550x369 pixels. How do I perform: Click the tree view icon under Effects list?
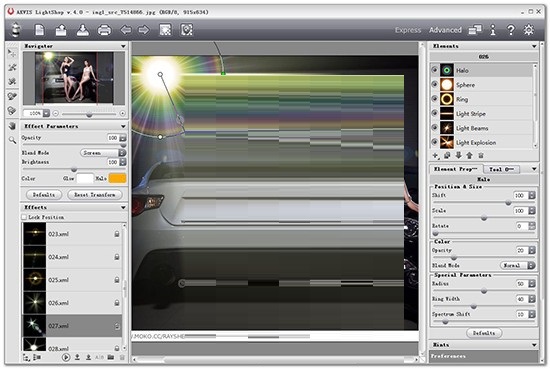pos(26,357)
